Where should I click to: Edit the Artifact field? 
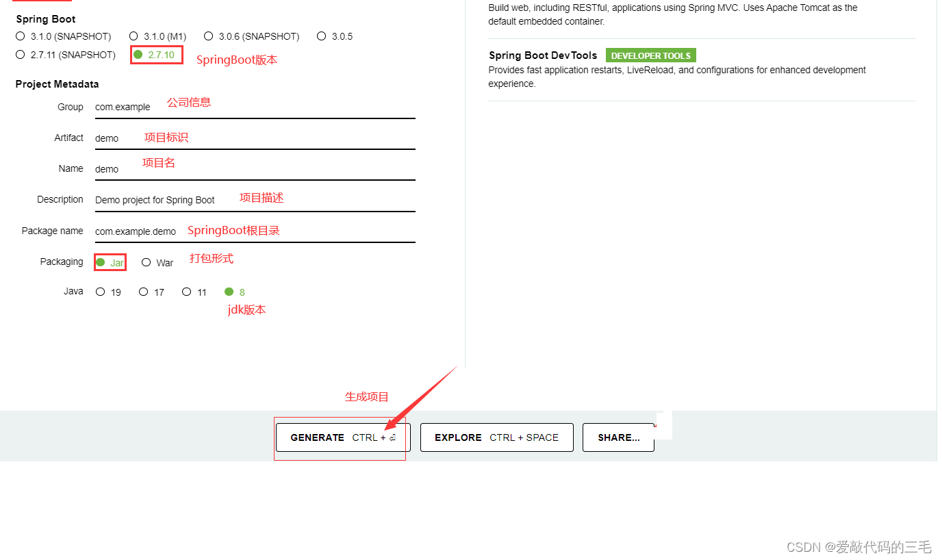pos(255,138)
